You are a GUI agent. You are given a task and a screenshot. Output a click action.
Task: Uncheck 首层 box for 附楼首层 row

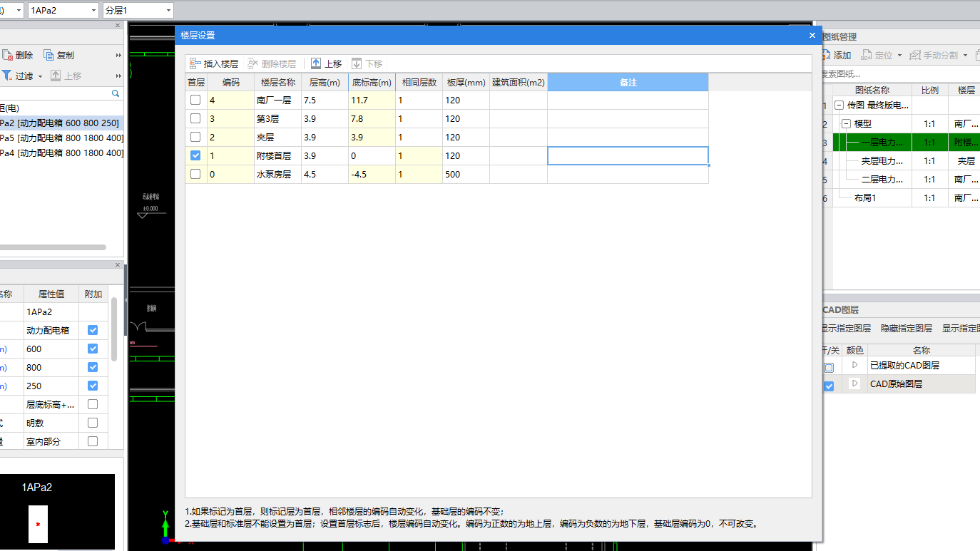pos(195,155)
